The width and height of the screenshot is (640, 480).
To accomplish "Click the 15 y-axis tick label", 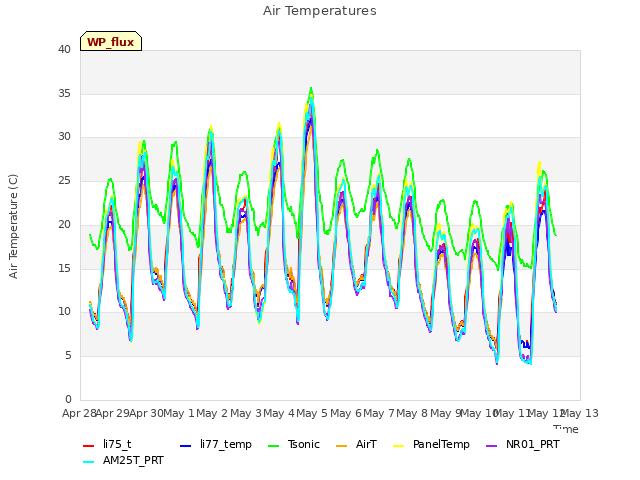I will [64, 268].
